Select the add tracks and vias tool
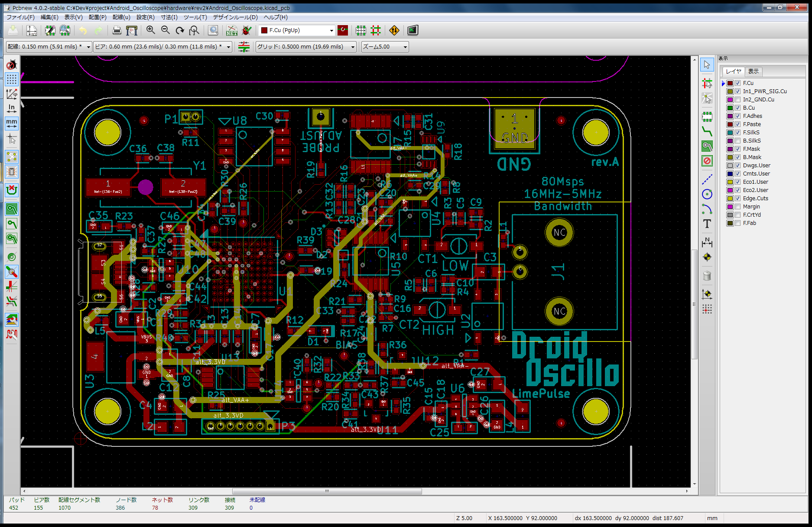This screenshot has width=812, height=527. [x=707, y=131]
